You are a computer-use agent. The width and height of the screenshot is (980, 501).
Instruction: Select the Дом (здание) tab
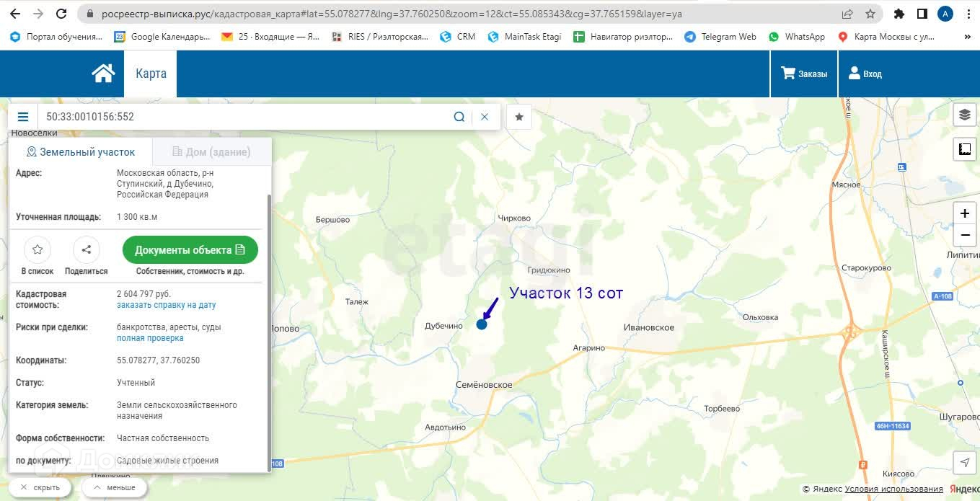[x=211, y=152]
